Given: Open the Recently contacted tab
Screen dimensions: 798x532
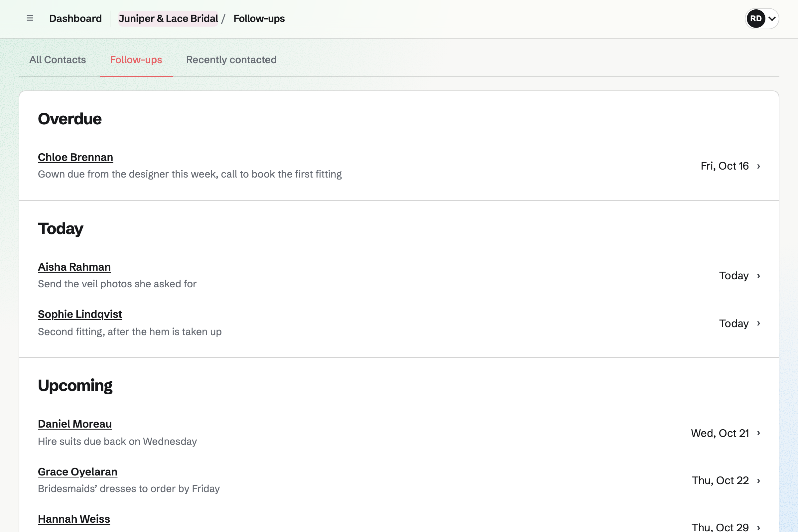Looking at the screenshot, I should pyautogui.click(x=231, y=60).
